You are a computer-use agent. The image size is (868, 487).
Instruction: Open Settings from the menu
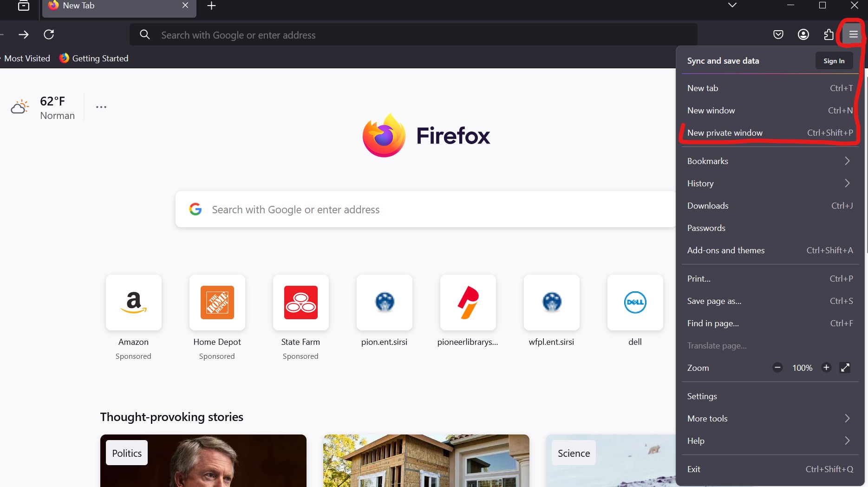tap(702, 396)
